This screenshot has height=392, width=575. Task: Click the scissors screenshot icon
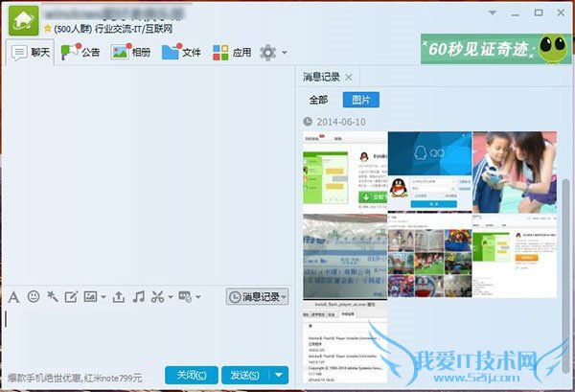click(158, 297)
